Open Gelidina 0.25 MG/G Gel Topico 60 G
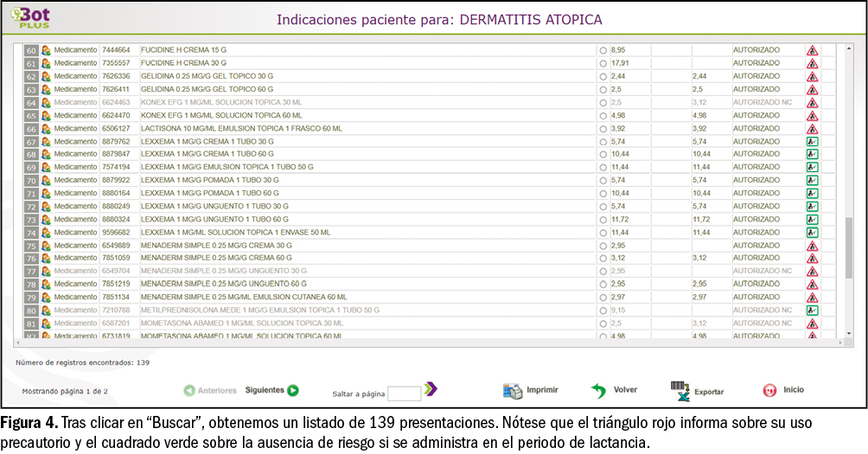Image resolution: width=868 pixels, height=454 pixels. pyautogui.click(x=207, y=90)
